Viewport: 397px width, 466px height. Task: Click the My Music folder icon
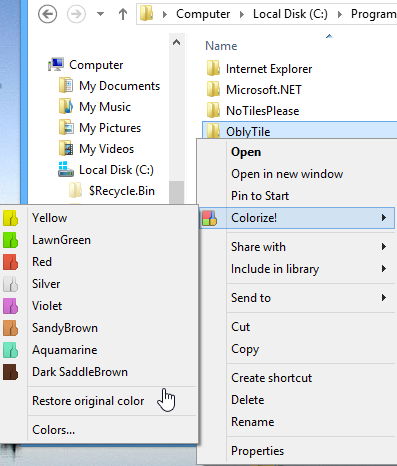point(66,106)
